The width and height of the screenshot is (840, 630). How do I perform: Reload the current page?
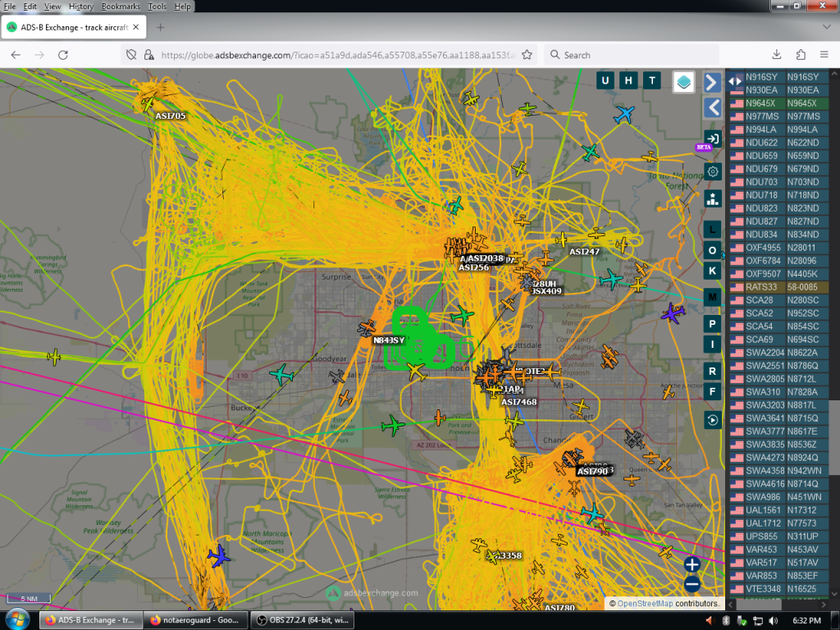62,55
